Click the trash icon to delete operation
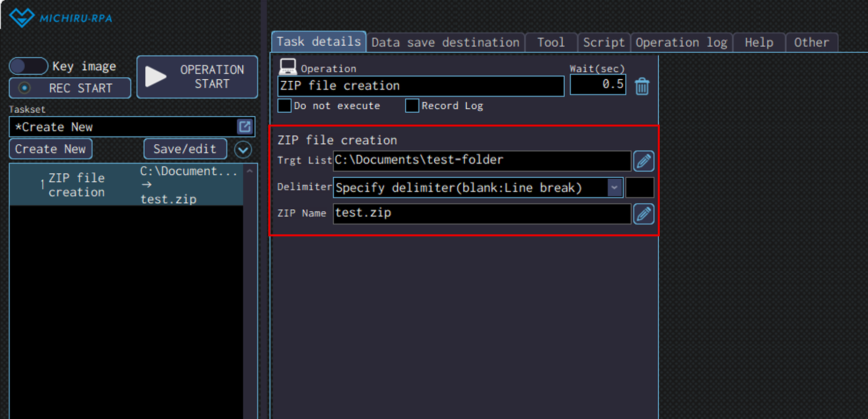Screen dimensions: 868x419 pos(642,87)
